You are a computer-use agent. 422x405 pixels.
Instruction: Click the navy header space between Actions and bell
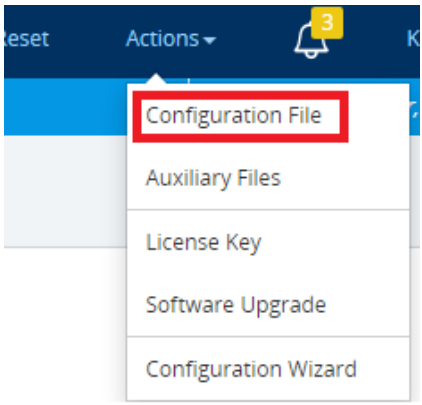pyautogui.click(x=255, y=39)
